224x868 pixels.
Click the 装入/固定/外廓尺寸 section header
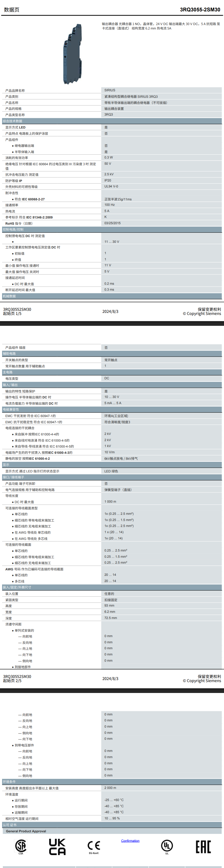112,587
